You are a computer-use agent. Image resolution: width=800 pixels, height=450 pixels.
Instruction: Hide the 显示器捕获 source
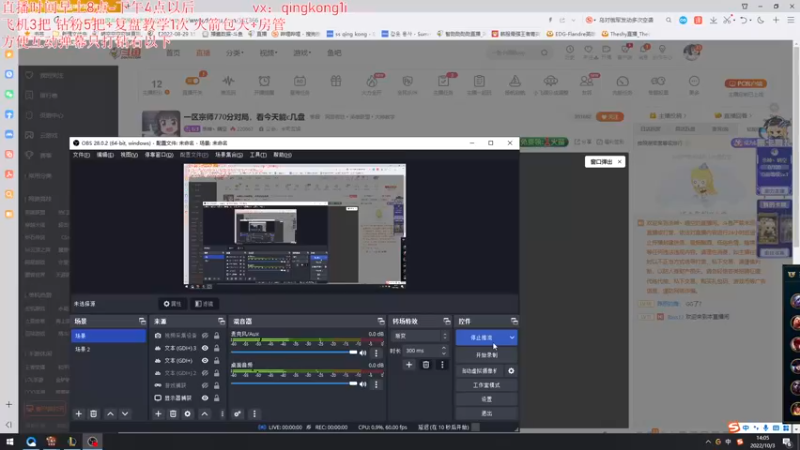tap(205, 398)
